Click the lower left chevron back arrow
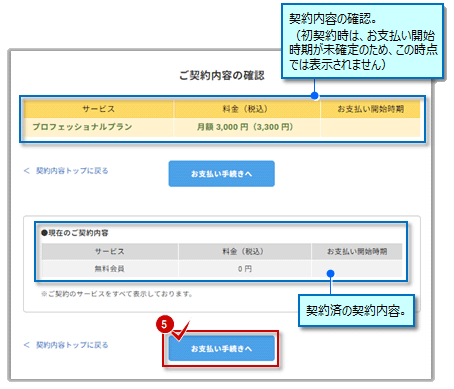The height and width of the screenshot is (389, 454). [x=27, y=345]
